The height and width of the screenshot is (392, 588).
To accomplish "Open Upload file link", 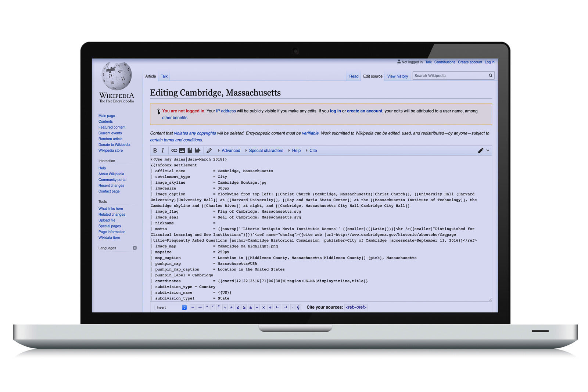I will tap(107, 220).
